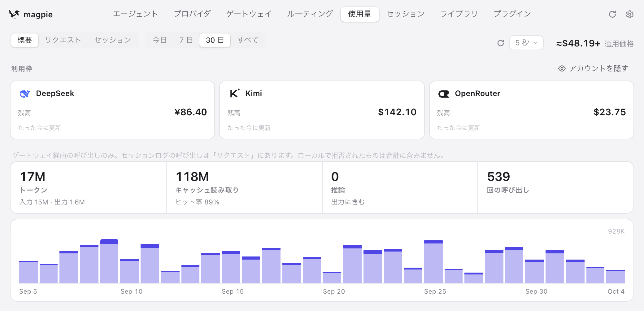Click the 118M キャッシュ読み取り stat

tap(244, 187)
